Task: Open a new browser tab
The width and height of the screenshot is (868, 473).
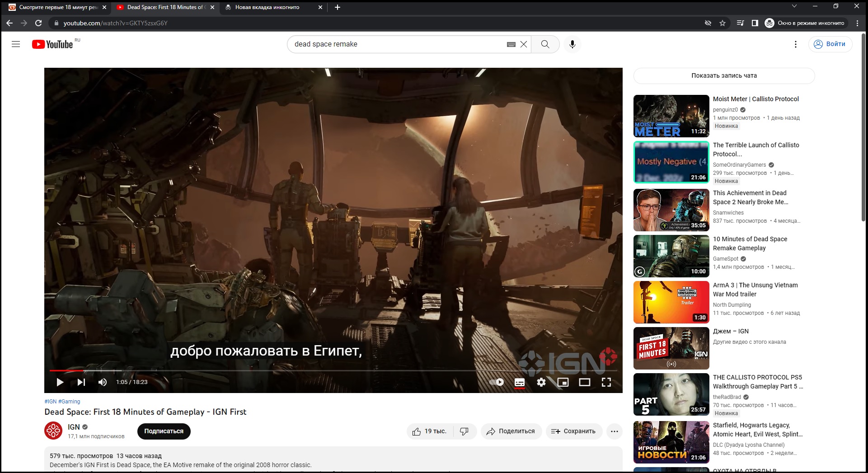Action: coord(338,7)
